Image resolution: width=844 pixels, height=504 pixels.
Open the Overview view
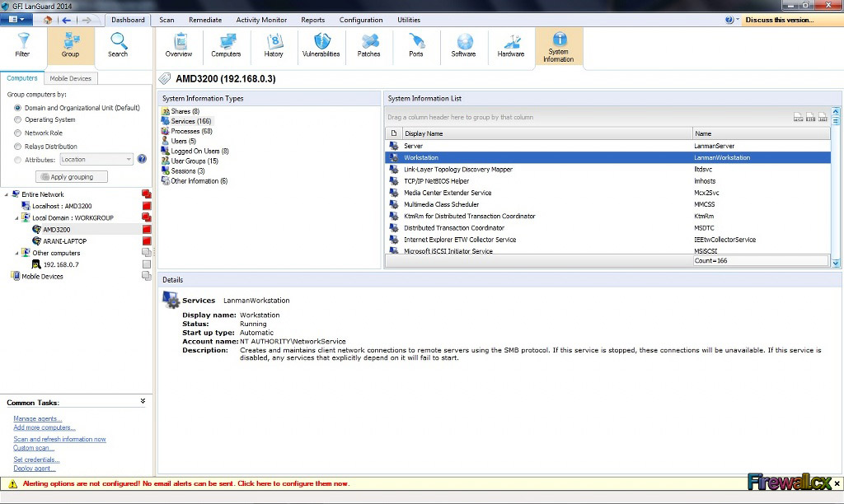[x=179, y=44]
